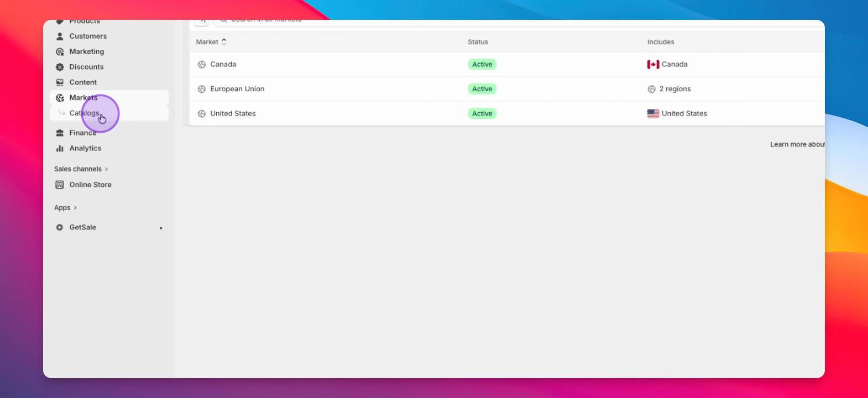Viewport: 868px width, 398px height.
Task: Open the Customers menu item
Action: [88, 36]
